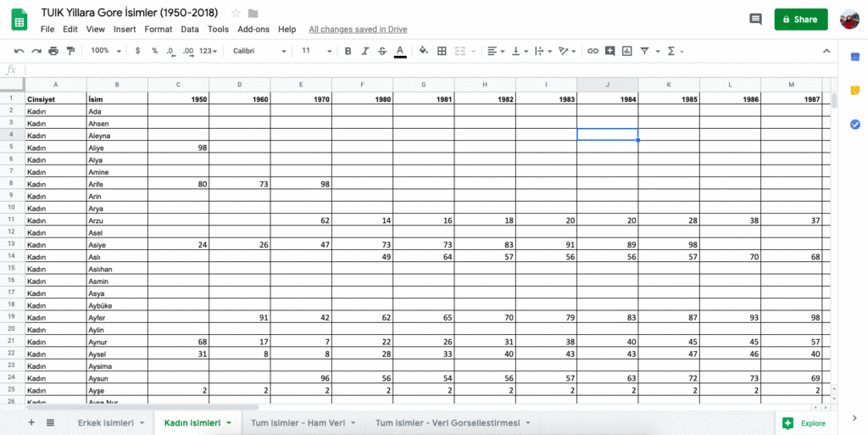
Task: Click the document title text
Action: point(130,13)
